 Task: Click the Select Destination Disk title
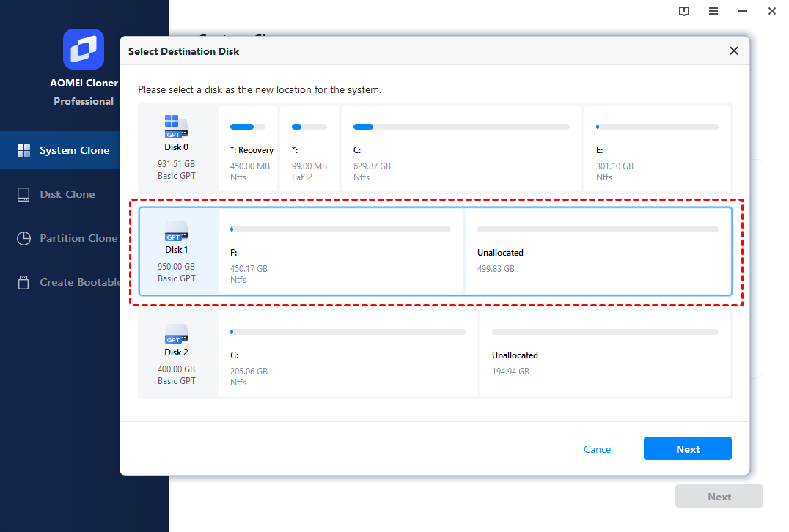183,51
